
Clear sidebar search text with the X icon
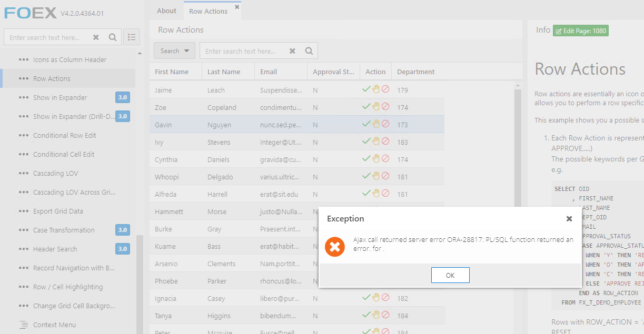click(x=96, y=37)
